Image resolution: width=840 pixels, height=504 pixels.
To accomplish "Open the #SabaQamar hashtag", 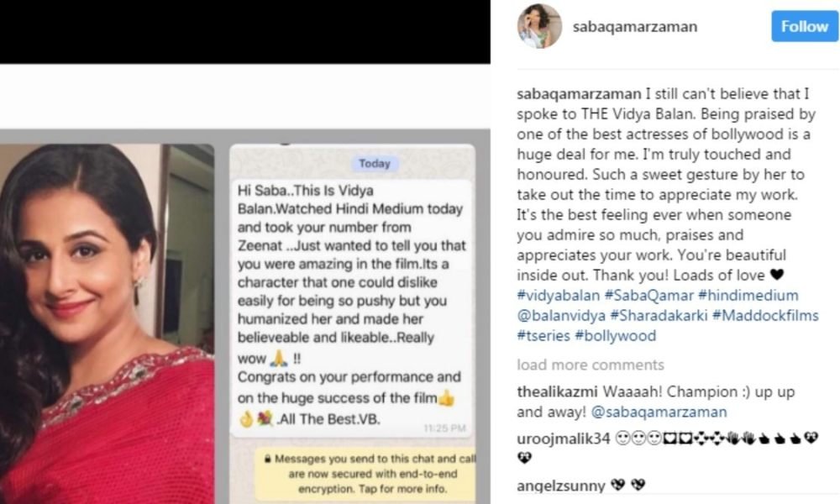I will click(x=648, y=295).
